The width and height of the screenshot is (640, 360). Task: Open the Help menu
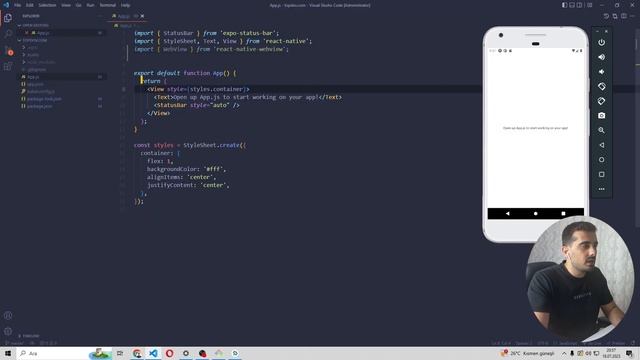click(125, 5)
